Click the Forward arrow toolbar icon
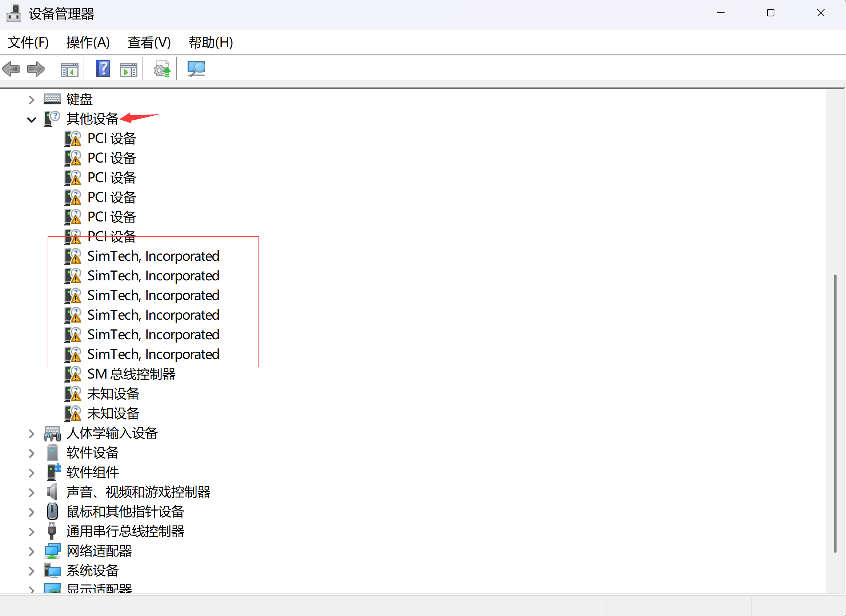Screen dimensions: 846x616 (36, 69)
